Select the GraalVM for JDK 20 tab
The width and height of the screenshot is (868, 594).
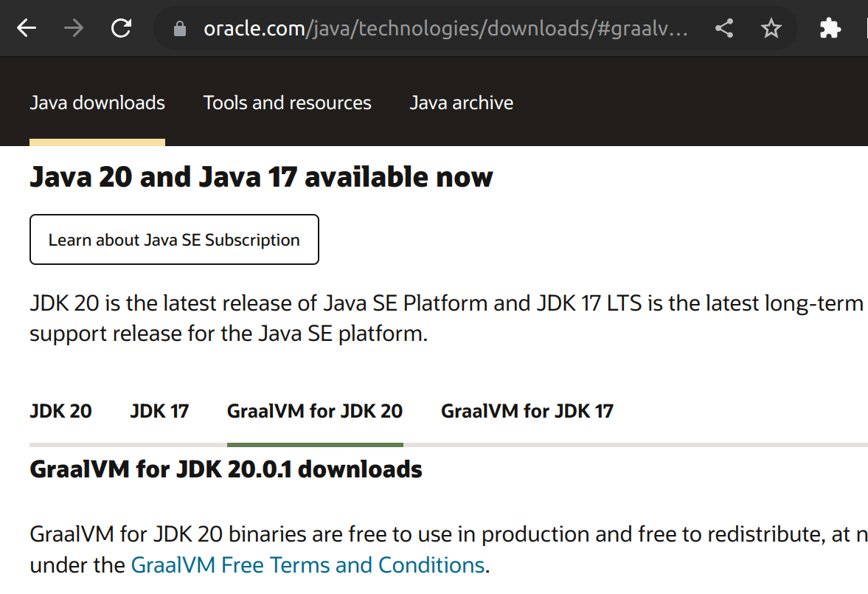(x=315, y=411)
